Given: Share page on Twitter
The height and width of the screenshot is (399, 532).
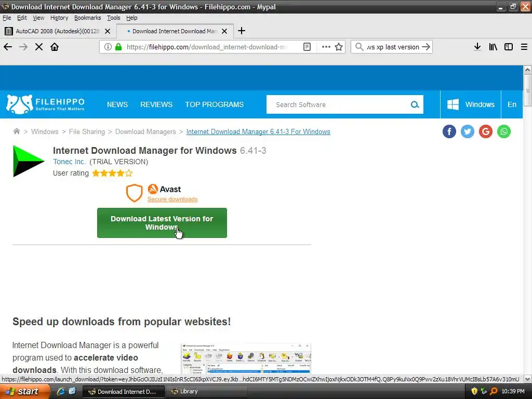Looking at the screenshot, I should [x=468, y=131].
